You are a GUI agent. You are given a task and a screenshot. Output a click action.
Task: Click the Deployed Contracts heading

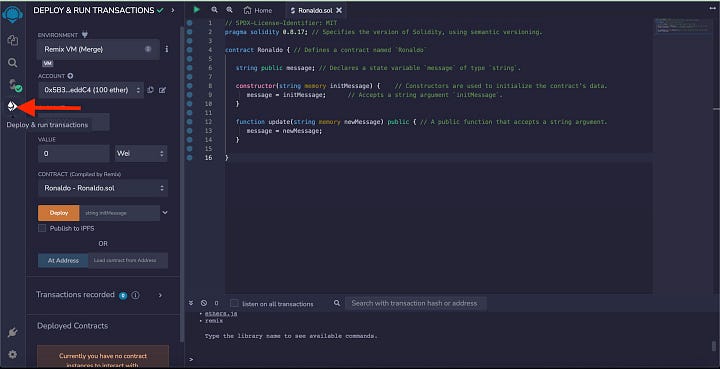(73, 326)
